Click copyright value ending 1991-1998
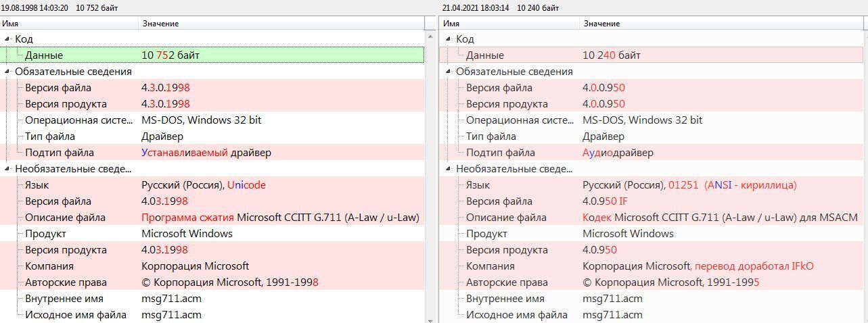868x323 pixels. [x=230, y=282]
